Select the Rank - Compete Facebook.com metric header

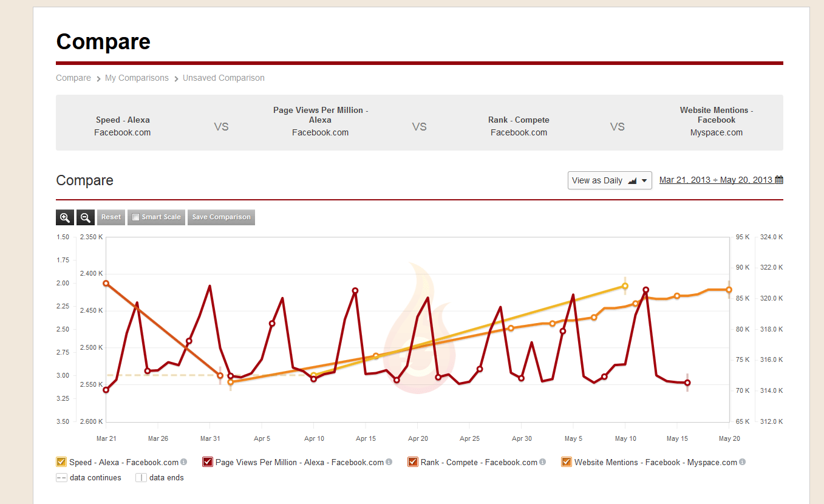click(519, 126)
